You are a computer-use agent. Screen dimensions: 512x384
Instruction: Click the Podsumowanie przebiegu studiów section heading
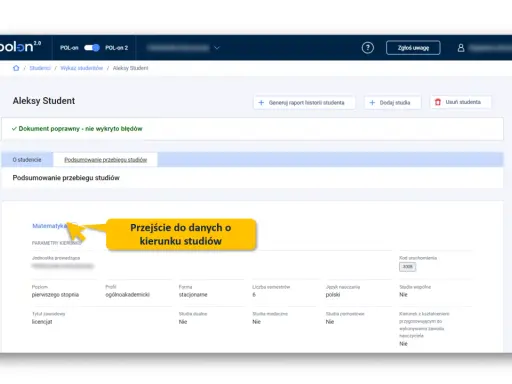(66, 178)
